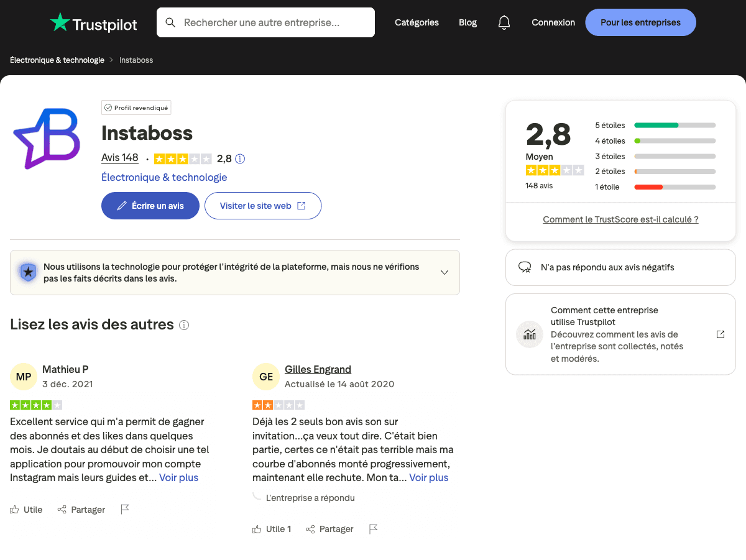The width and height of the screenshot is (746, 560).
Task: Click the green 5 étoiles progress bar
Action: click(675, 125)
